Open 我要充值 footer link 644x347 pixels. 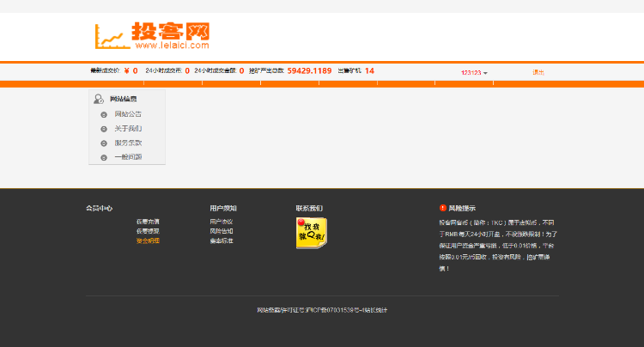(148, 222)
